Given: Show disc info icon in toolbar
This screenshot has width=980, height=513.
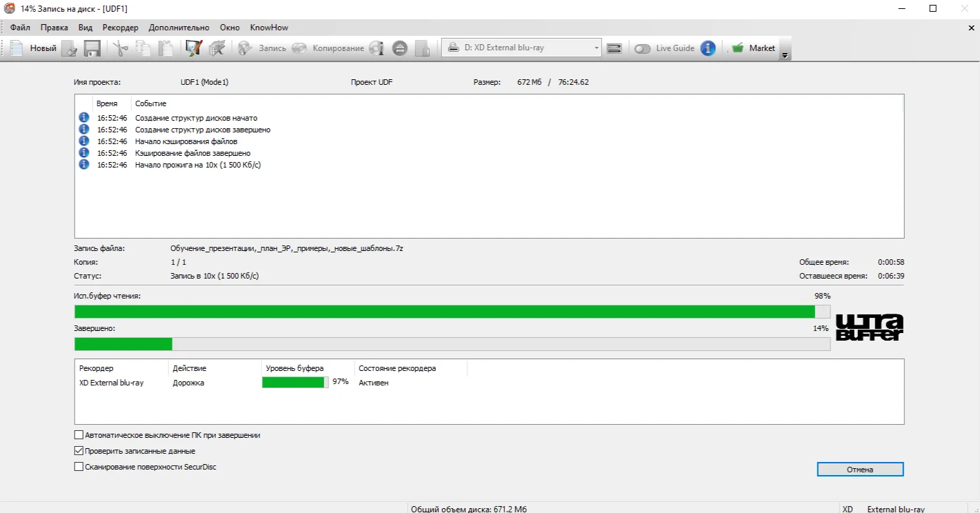Looking at the screenshot, I should [376, 48].
